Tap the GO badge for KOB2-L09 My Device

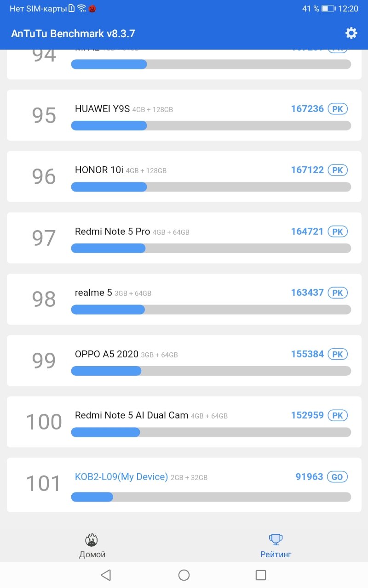click(x=338, y=477)
